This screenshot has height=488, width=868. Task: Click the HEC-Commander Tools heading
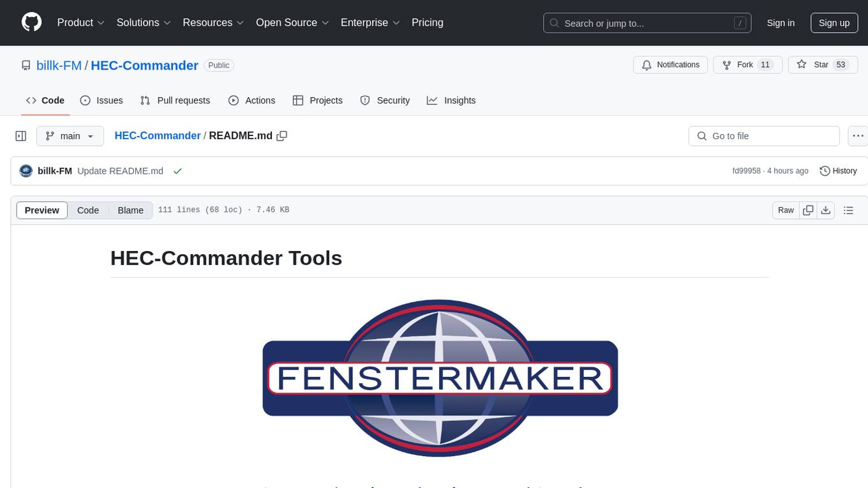click(226, 258)
